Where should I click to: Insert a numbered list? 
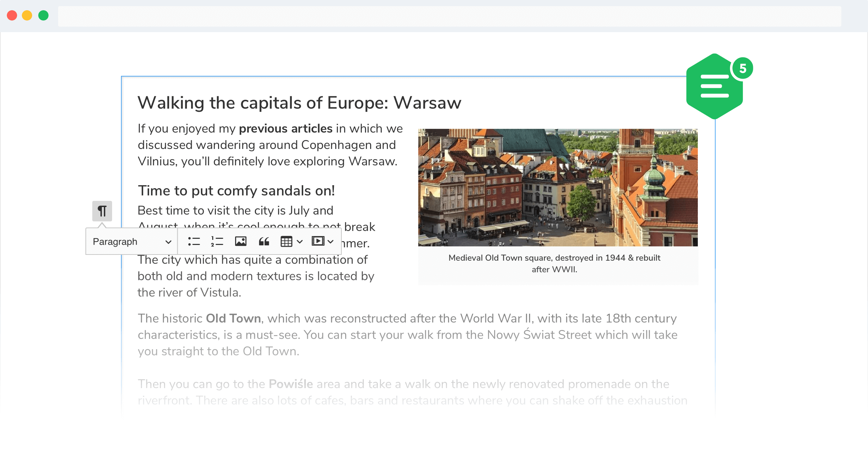[x=217, y=242]
